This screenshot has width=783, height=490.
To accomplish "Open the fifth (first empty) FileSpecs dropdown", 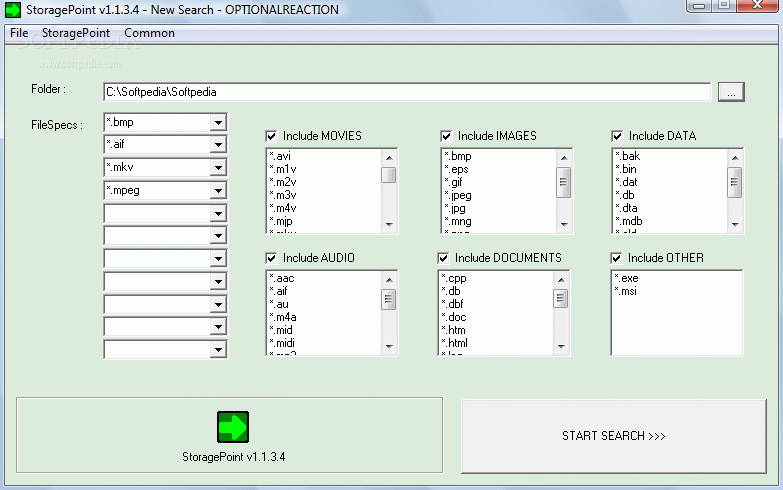I will coord(218,214).
